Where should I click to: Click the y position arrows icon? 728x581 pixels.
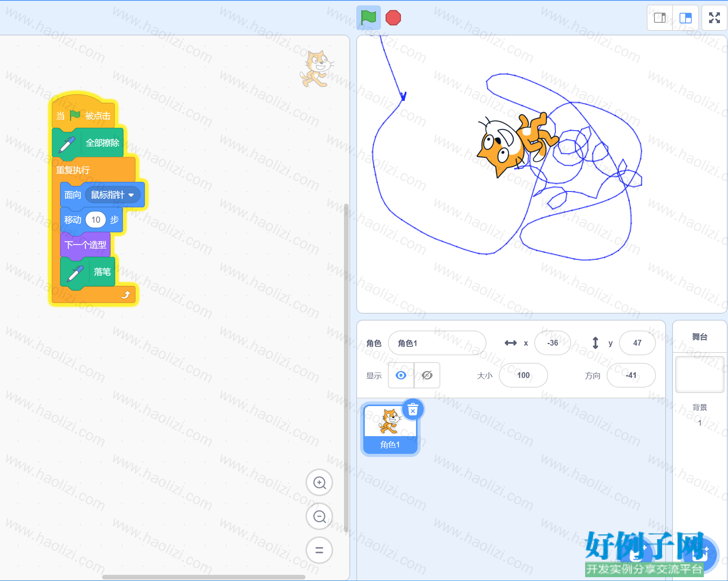point(595,343)
